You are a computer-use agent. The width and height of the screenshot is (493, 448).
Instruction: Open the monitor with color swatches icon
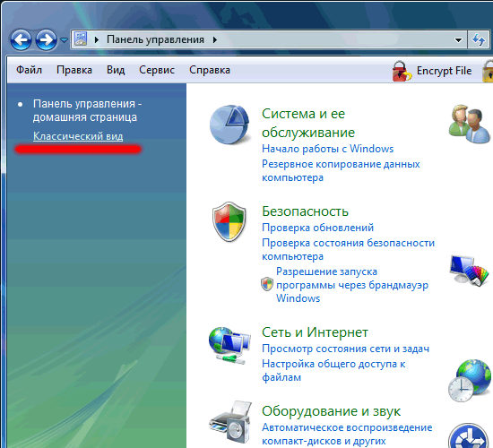pyautogui.click(x=469, y=271)
